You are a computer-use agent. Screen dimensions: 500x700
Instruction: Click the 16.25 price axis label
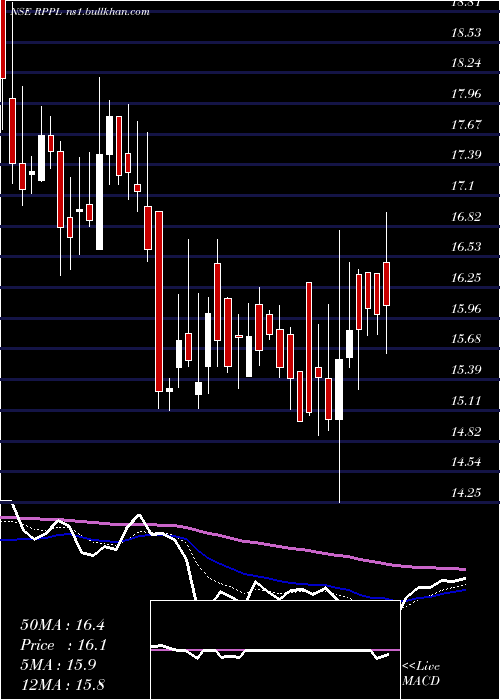coord(468,278)
